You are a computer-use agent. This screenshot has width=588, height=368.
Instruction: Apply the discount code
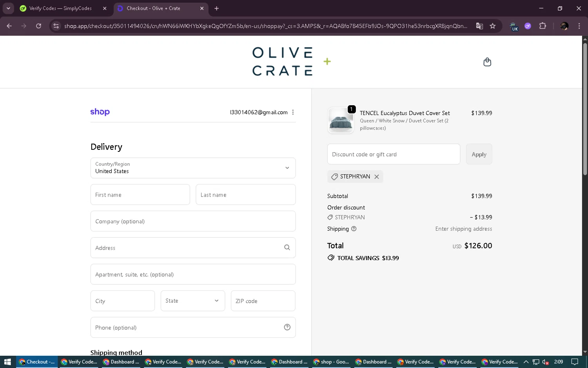pyautogui.click(x=479, y=154)
